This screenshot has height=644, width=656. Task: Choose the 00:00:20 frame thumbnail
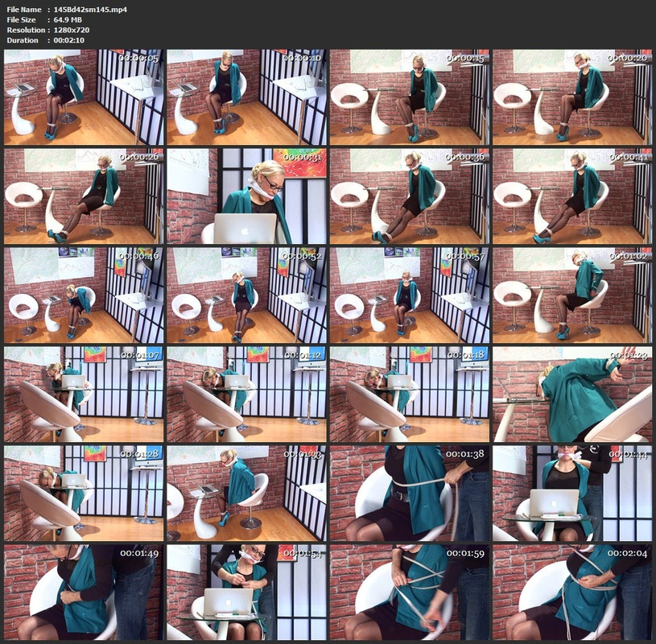[572, 97]
